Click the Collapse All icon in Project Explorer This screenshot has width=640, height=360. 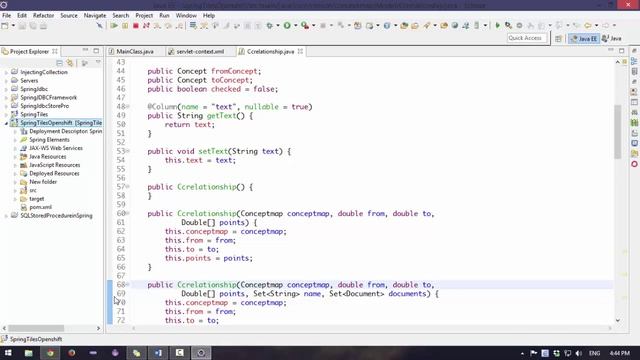(x=60, y=63)
